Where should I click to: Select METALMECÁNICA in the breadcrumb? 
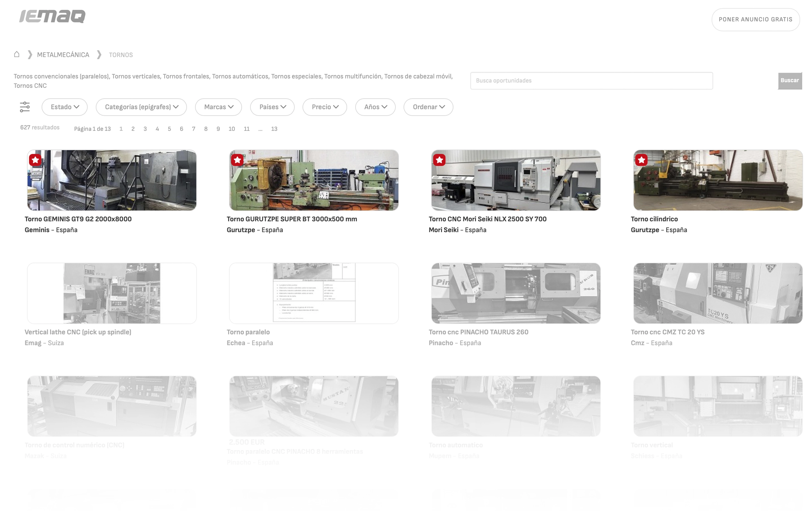[63, 54]
